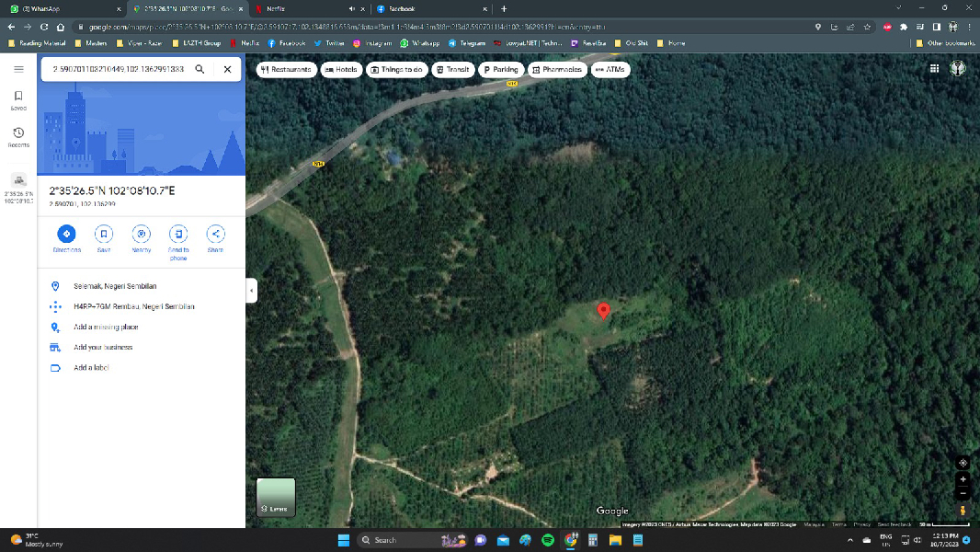Mute the Netflix tab audio icon
Viewport: 980px width, 552px height.
click(x=351, y=9)
